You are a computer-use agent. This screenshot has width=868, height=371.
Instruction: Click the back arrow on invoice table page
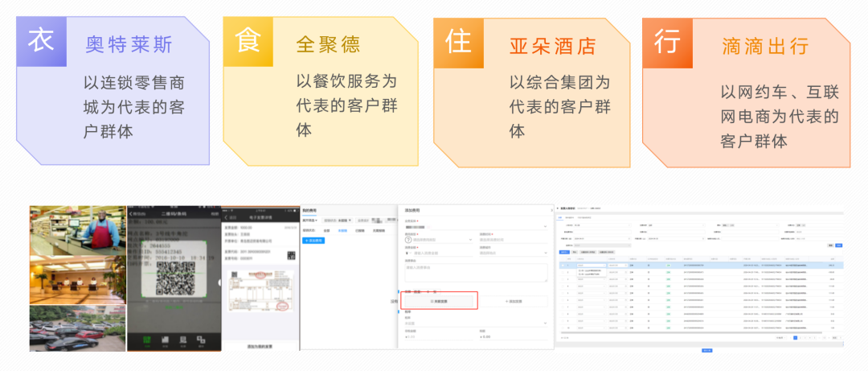(x=558, y=208)
